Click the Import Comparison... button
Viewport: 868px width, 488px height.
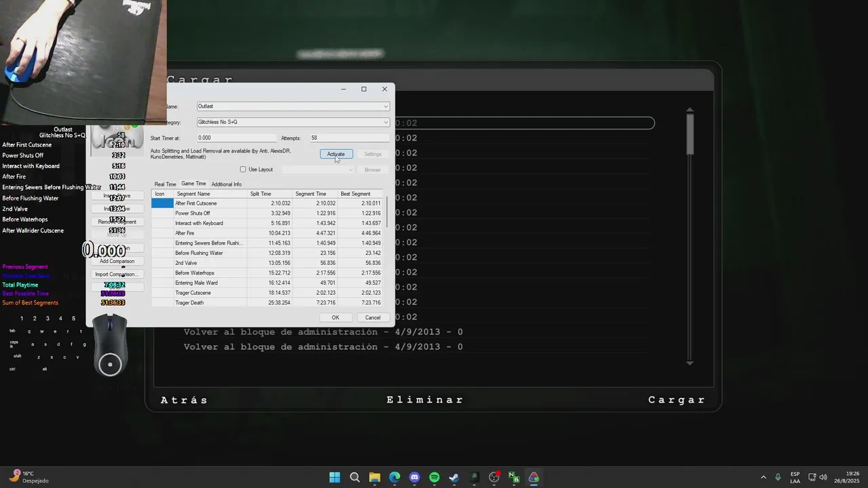117,274
